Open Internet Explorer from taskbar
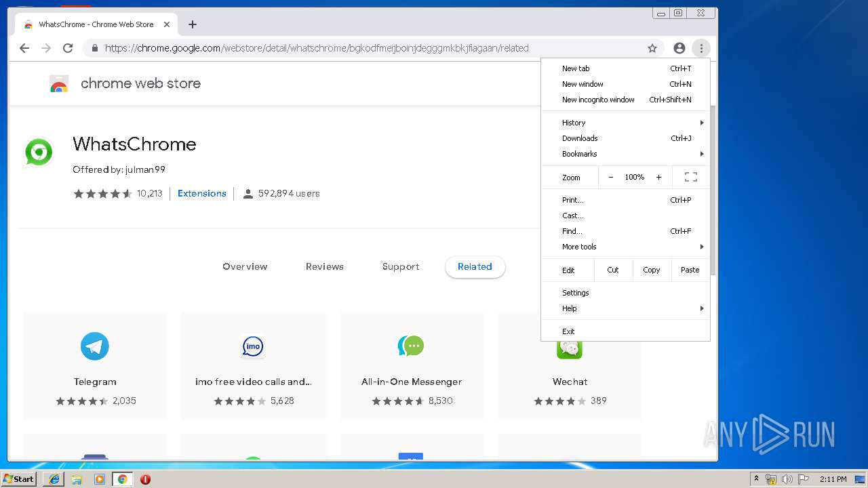Screen dimensions: 868x488 click(x=54, y=479)
